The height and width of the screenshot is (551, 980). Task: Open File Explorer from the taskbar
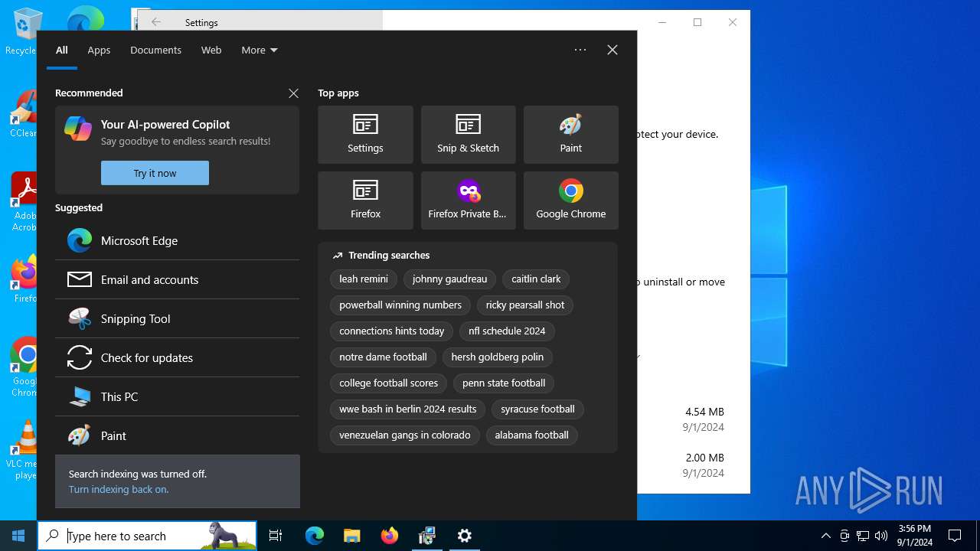pos(352,536)
